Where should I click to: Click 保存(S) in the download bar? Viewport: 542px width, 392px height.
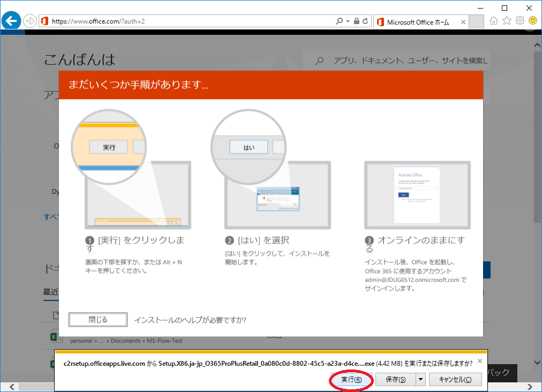point(395,380)
